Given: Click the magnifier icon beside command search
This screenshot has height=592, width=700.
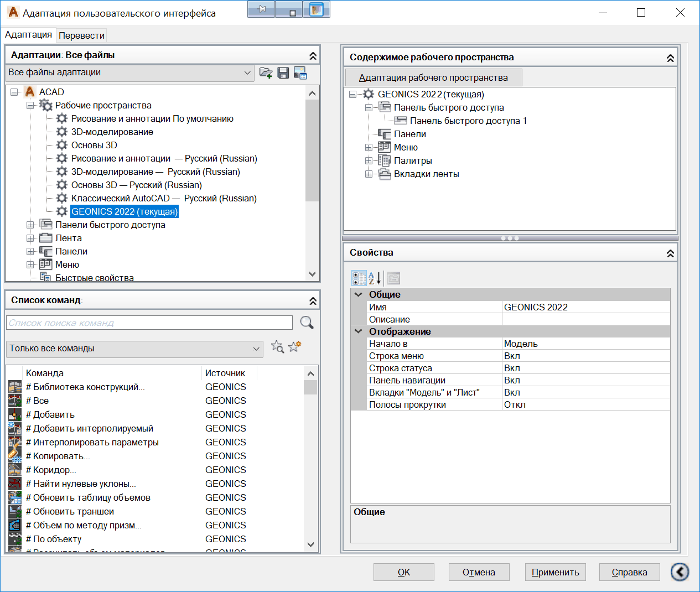Looking at the screenshot, I should coord(307,323).
